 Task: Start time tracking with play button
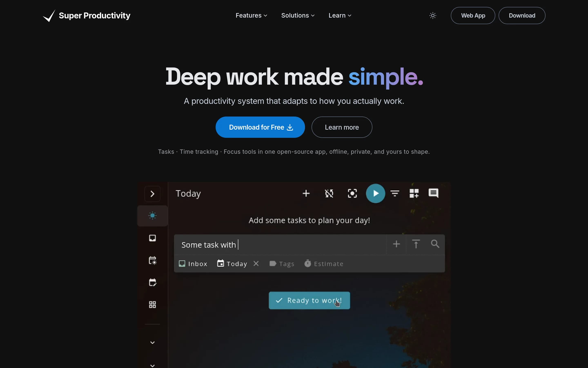[375, 193]
